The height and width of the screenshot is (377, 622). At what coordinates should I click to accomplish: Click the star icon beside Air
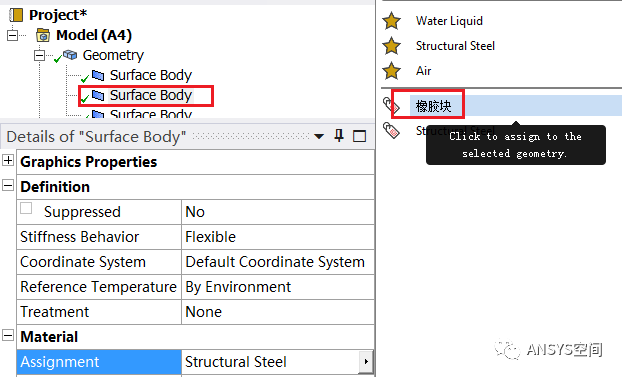[x=392, y=71]
